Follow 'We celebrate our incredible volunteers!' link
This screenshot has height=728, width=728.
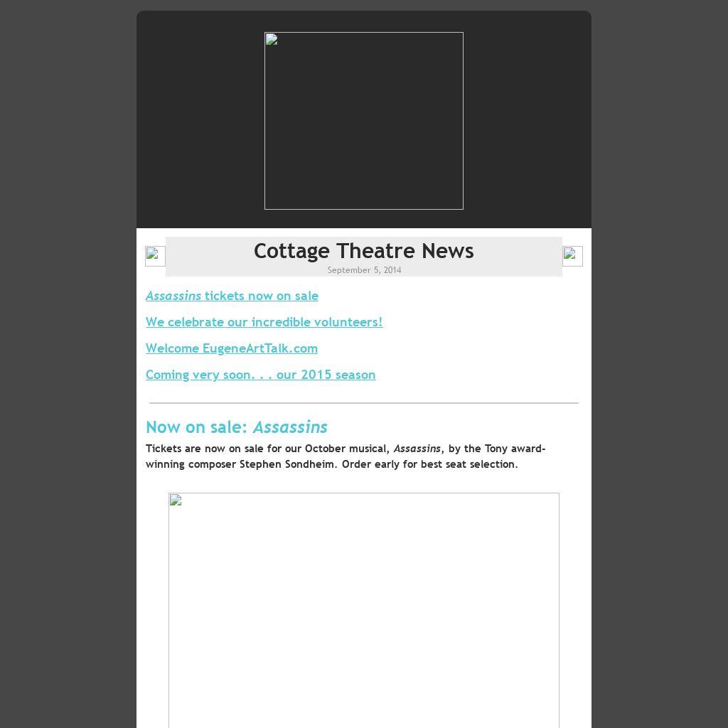(x=264, y=322)
